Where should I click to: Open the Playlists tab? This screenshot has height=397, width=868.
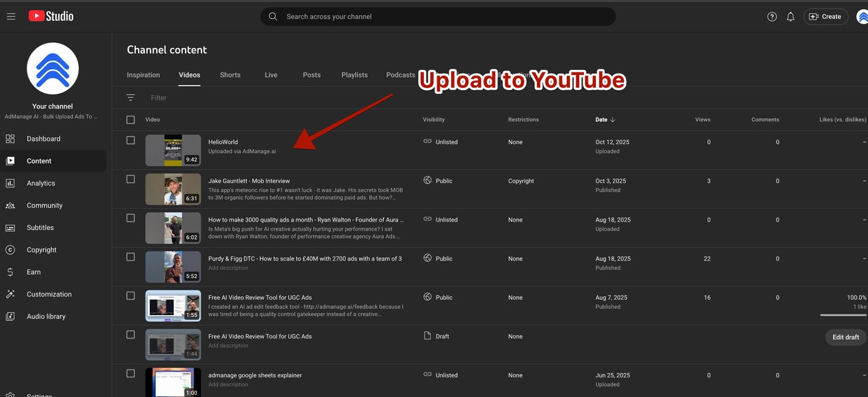[x=354, y=74]
